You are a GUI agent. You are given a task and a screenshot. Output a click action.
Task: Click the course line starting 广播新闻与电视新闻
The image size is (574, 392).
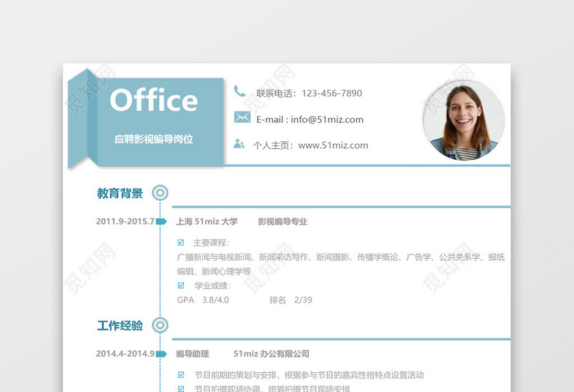tap(341, 257)
